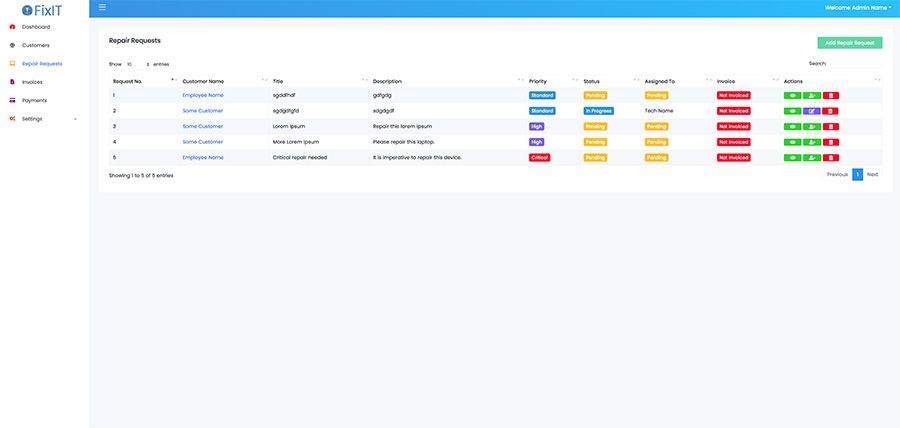Click the Critical priority badge

point(540,157)
